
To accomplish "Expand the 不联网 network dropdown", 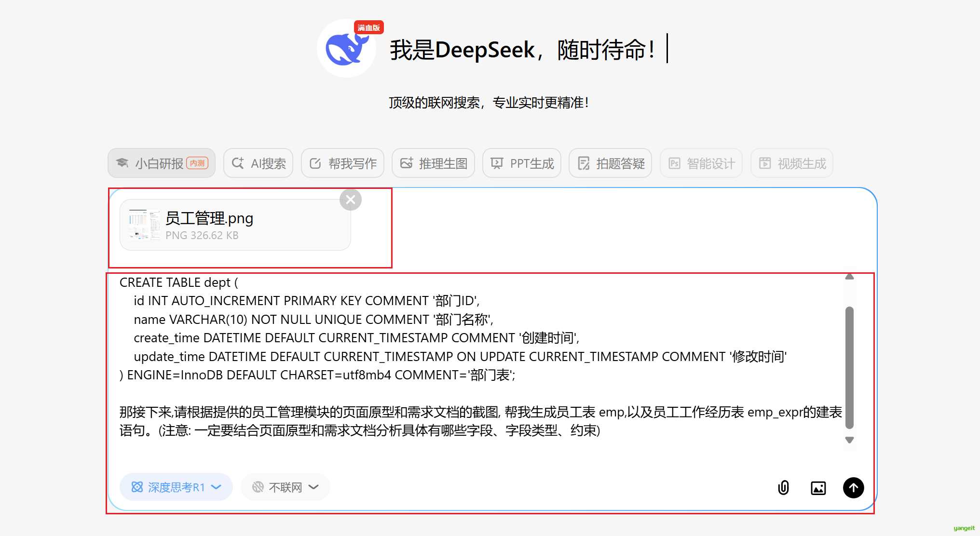I will [x=285, y=487].
